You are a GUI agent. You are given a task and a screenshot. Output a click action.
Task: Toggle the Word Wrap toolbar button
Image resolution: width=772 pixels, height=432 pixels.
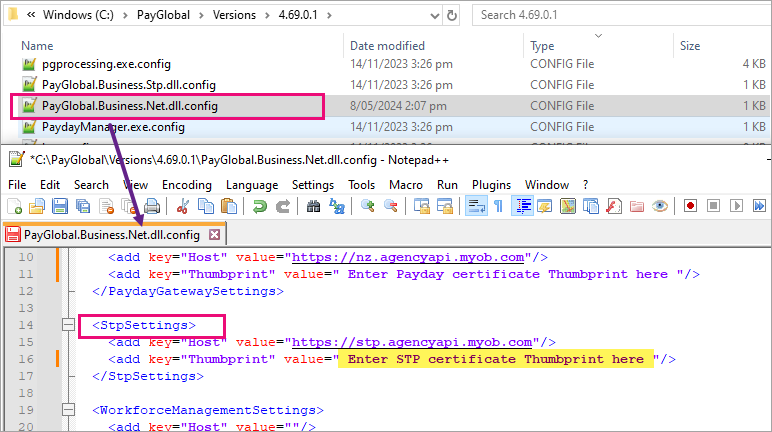click(476, 206)
